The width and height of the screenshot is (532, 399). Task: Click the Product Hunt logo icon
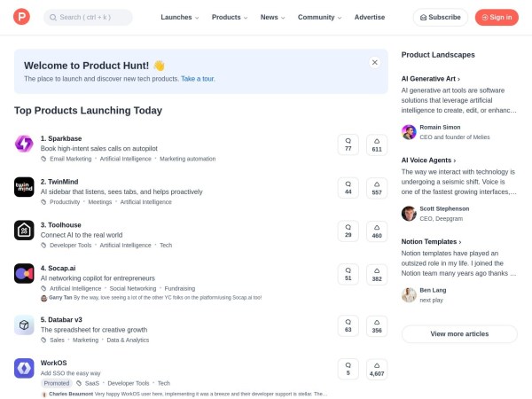[x=21, y=17]
